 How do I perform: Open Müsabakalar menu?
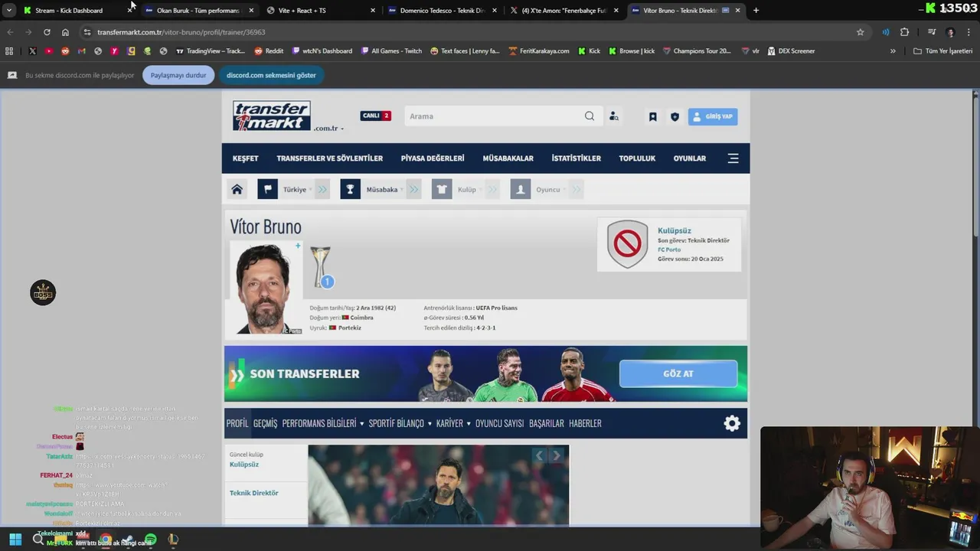coord(508,158)
